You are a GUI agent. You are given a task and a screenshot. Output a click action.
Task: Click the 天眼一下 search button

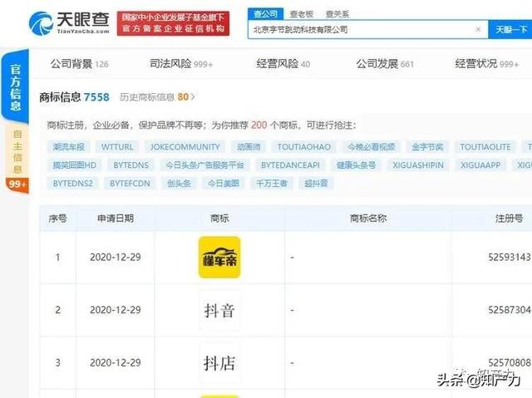(510, 29)
